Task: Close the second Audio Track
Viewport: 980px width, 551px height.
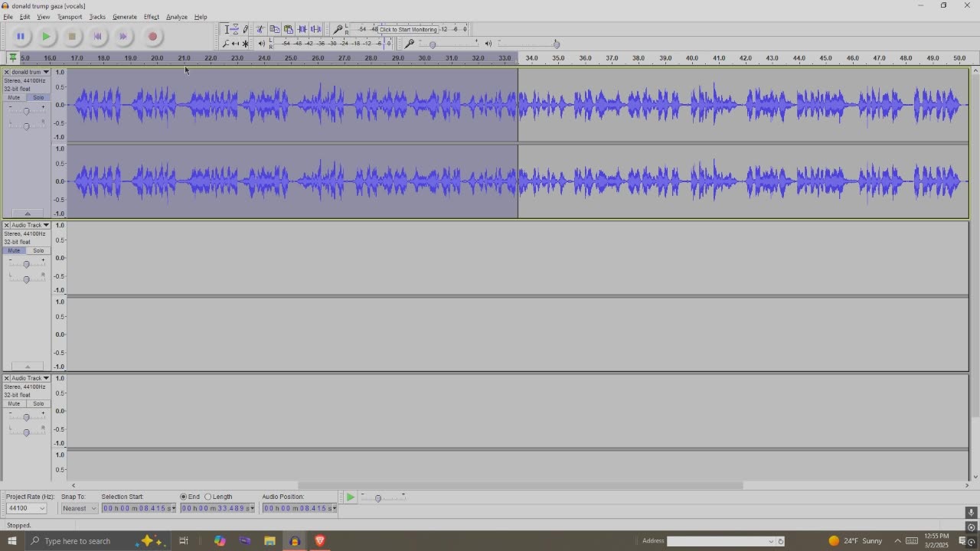Action: tap(6, 225)
